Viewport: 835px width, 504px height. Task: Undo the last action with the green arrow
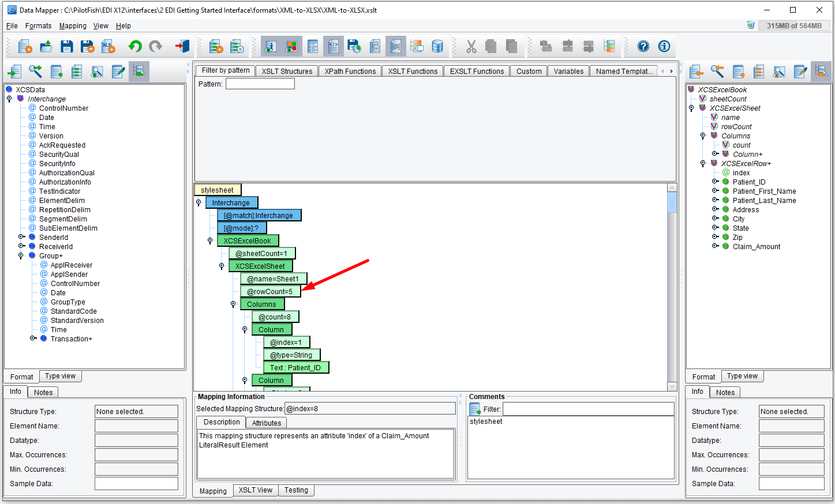[135, 47]
